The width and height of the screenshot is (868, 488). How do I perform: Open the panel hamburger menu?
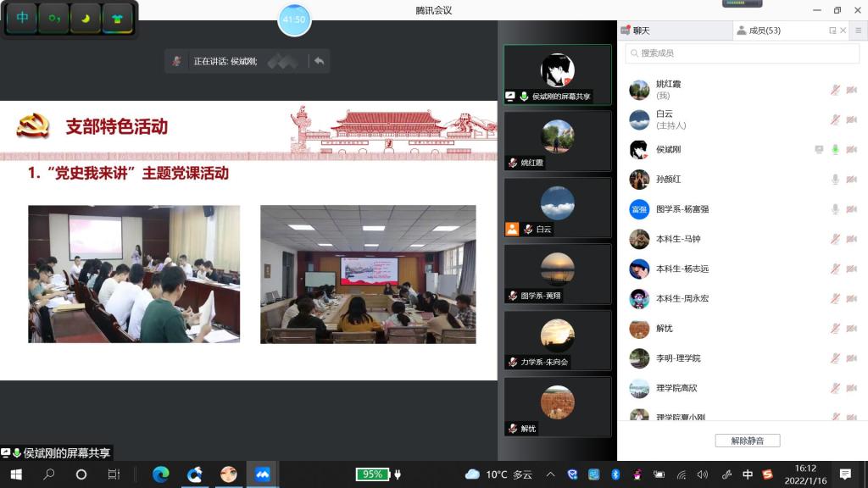pos(858,30)
